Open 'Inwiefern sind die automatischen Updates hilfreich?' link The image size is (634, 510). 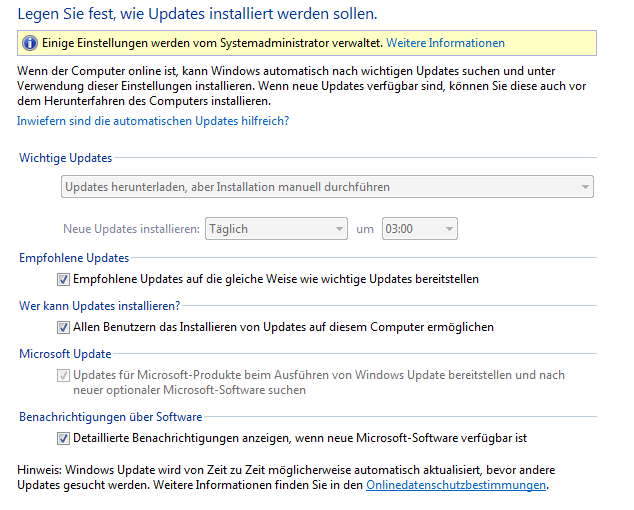(x=153, y=121)
